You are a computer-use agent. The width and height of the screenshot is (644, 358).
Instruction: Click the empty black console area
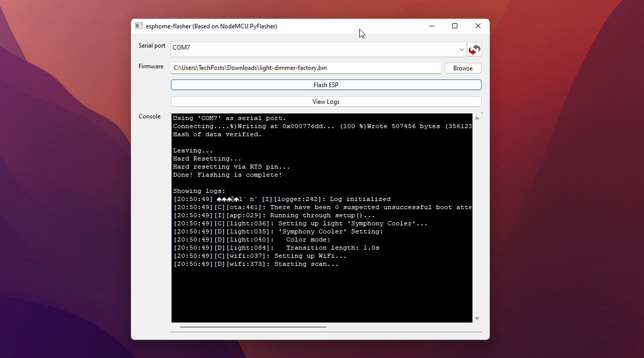[x=322, y=296]
